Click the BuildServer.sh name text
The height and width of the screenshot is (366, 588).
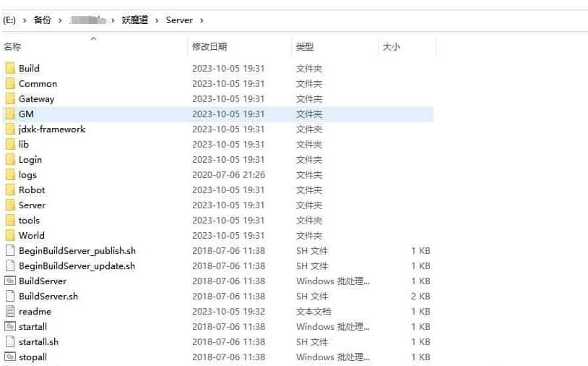pos(48,296)
